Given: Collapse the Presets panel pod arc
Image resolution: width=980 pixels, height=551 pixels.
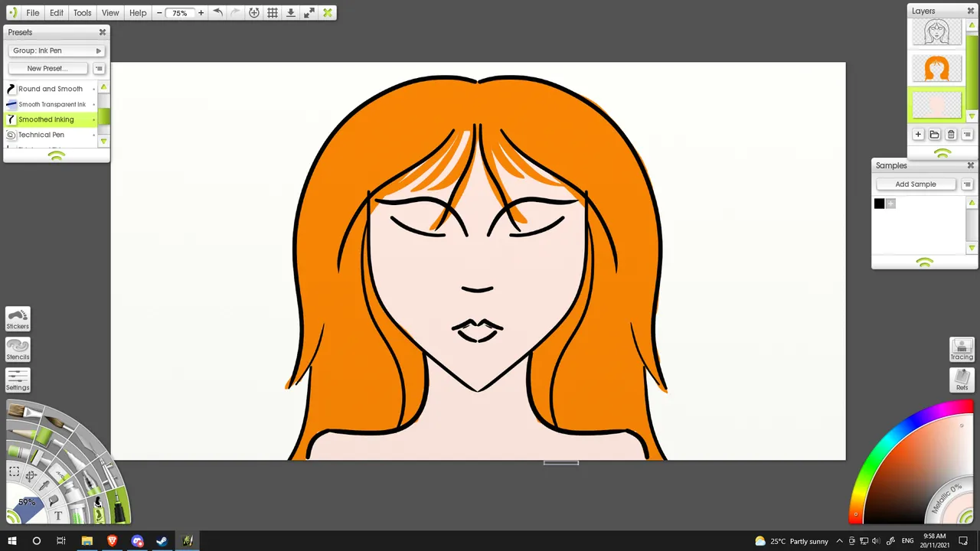Looking at the screenshot, I should [x=57, y=155].
